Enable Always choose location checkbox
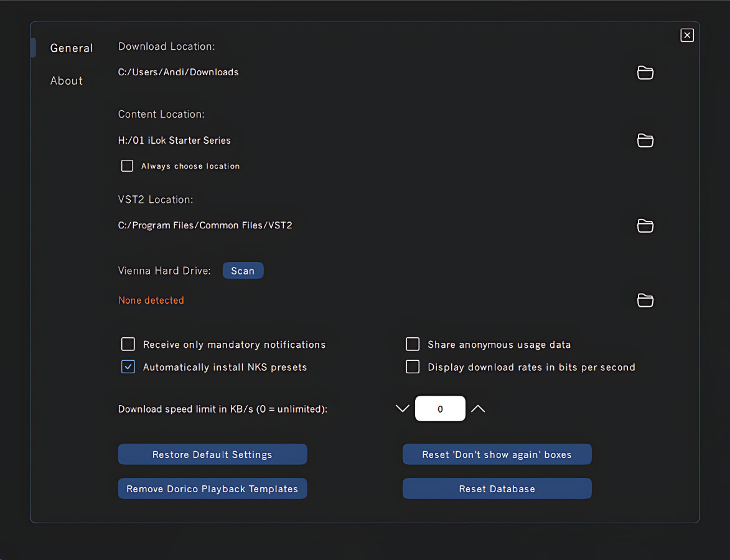The height and width of the screenshot is (560, 730). [128, 166]
